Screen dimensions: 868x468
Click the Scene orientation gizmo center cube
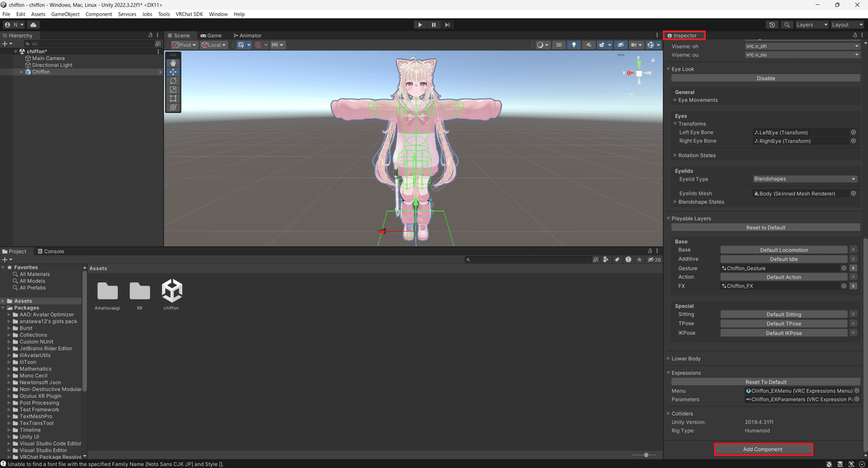click(640, 73)
